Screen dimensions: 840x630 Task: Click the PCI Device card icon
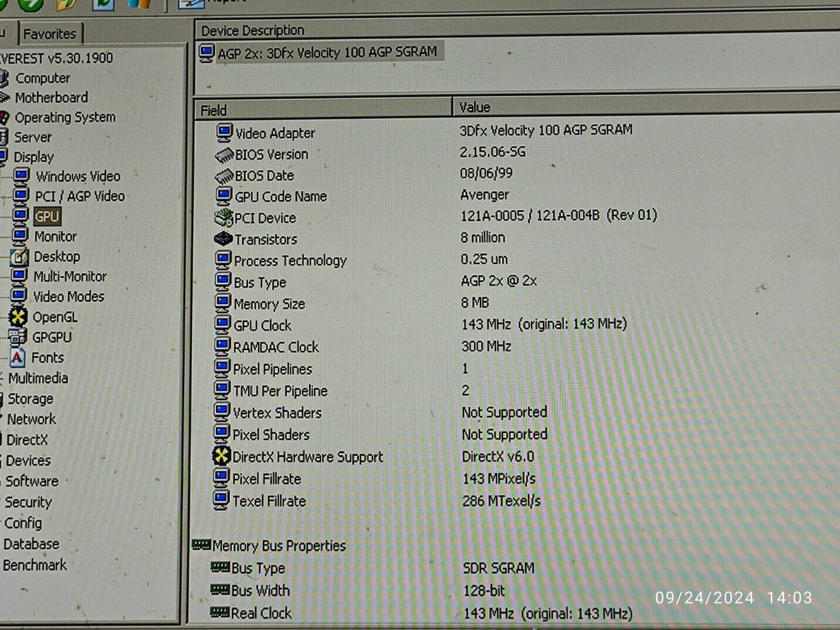pyautogui.click(x=223, y=218)
